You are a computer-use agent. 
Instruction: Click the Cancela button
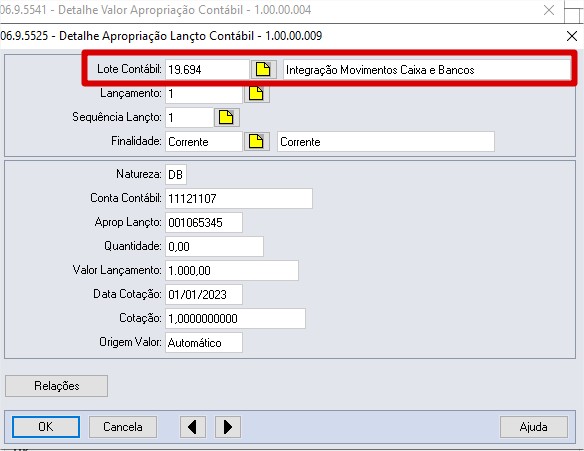coord(123,427)
